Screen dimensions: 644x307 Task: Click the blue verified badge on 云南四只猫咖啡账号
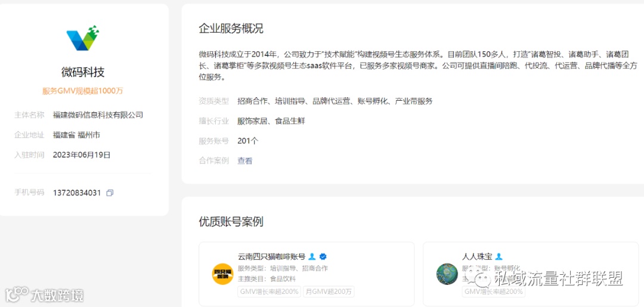[x=323, y=256]
